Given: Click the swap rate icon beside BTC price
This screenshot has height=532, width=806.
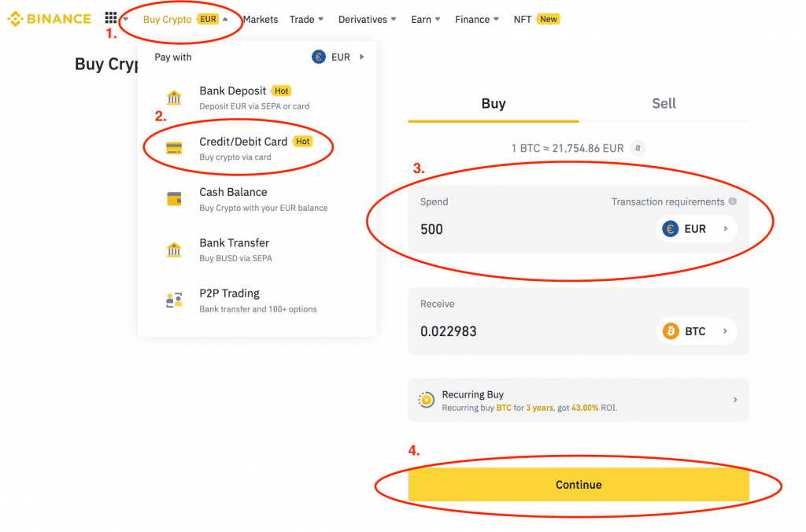Looking at the screenshot, I should click(638, 147).
